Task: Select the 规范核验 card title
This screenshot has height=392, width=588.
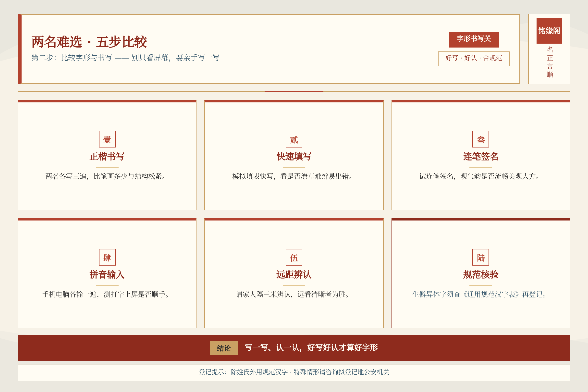Action: click(x=480, y=274)
